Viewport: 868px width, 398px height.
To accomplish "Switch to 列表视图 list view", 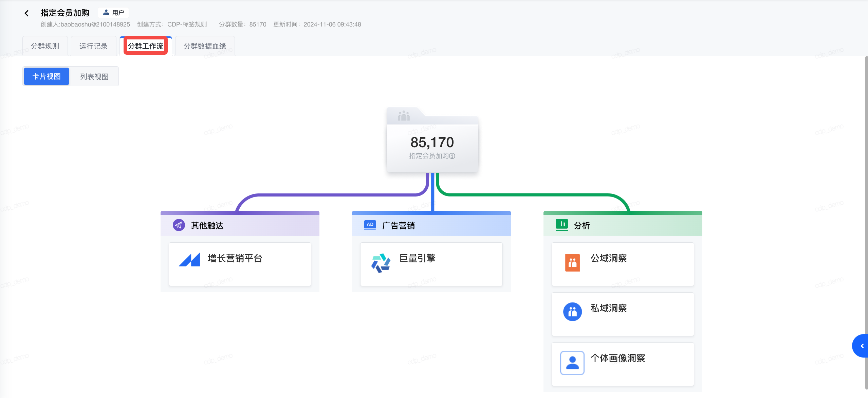I will tap(94, 76).
